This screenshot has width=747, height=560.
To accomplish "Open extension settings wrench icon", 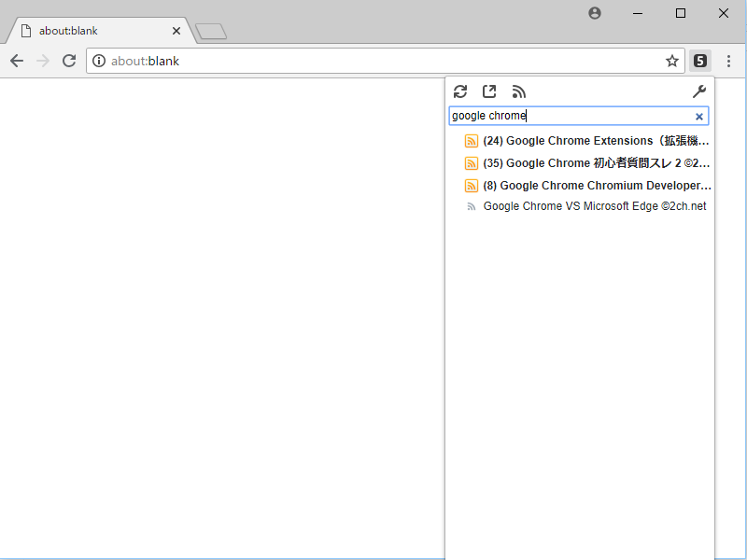I will click(x=698, y=91).
